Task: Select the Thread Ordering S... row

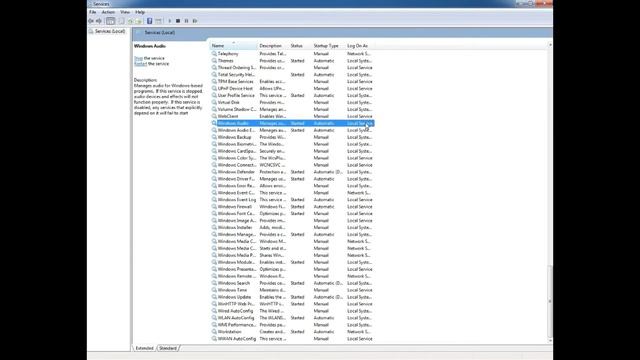Action: click(292, 68)
